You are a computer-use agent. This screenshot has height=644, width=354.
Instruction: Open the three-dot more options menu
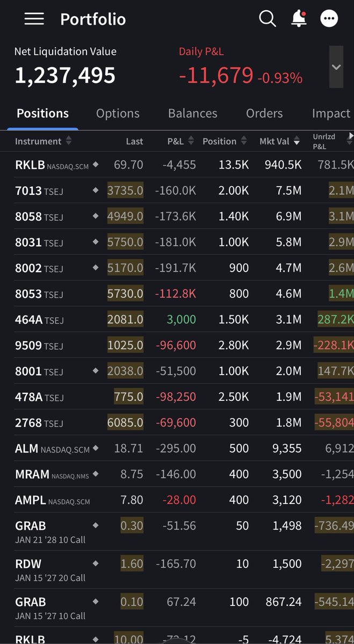[x=329, y=19]
